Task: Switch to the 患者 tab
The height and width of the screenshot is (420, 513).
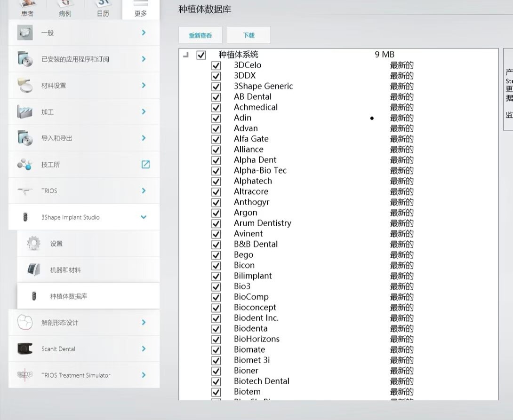Action: coord(27,9)
